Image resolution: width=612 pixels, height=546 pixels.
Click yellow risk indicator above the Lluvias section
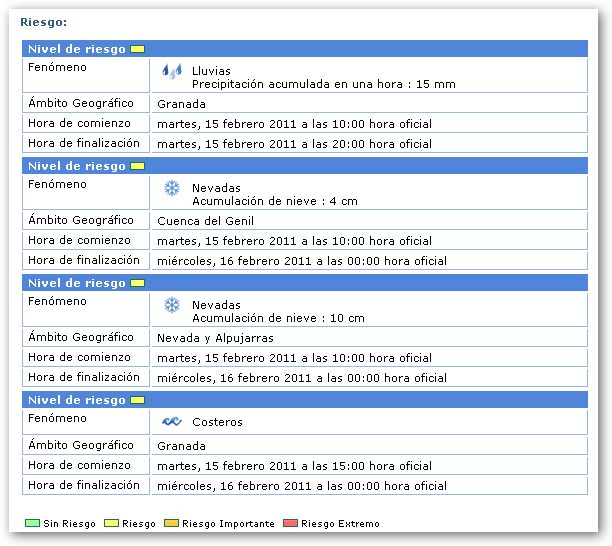(x=138, y=49)
